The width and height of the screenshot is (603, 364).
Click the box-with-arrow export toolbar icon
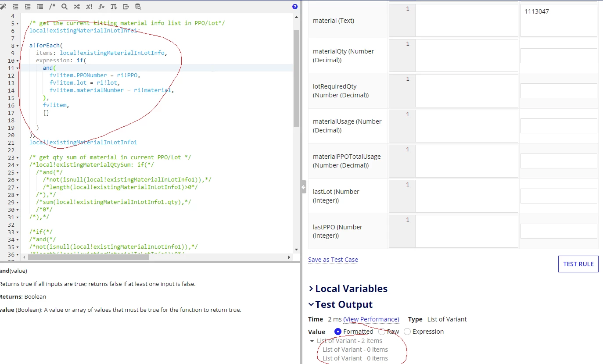tap(126, 7)
